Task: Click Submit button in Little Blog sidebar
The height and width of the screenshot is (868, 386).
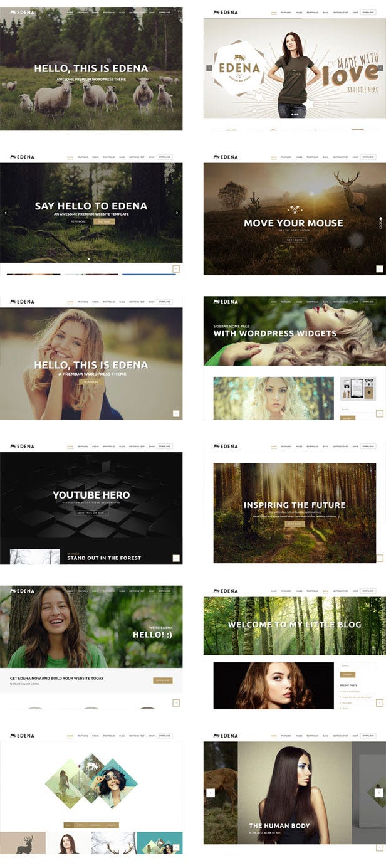Action: (347, 675)
